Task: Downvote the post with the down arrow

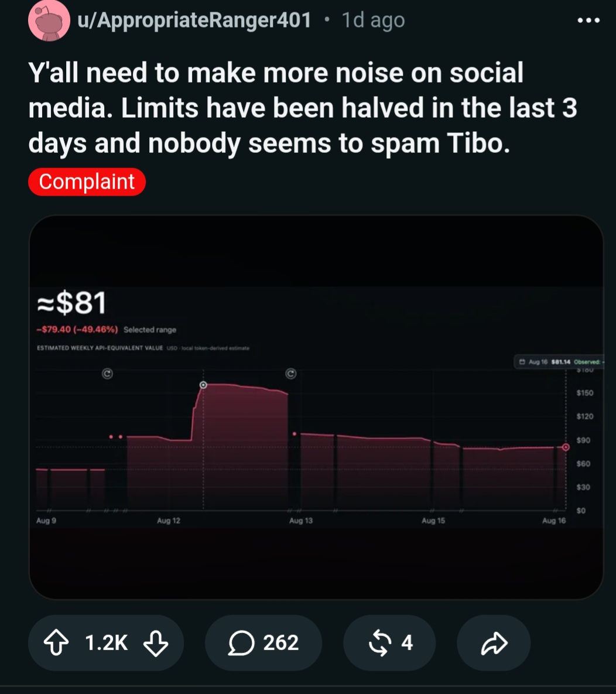Action: [156, 643]
